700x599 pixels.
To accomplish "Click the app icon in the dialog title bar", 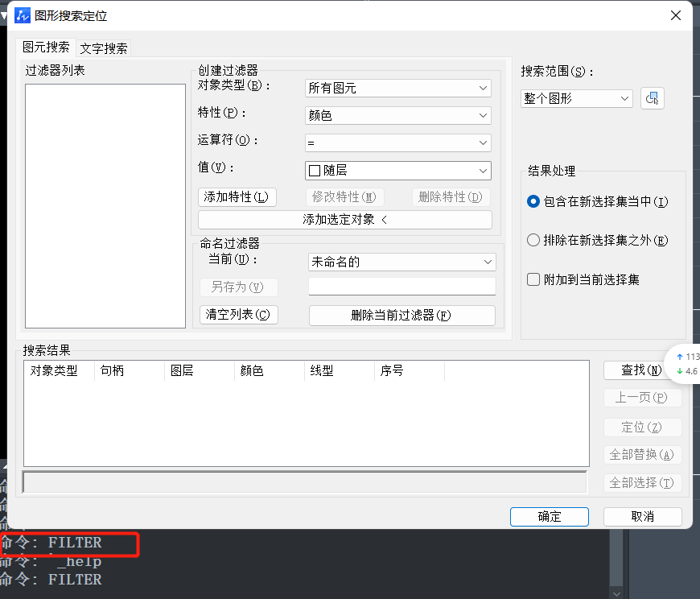I will (x=23, y=15).
